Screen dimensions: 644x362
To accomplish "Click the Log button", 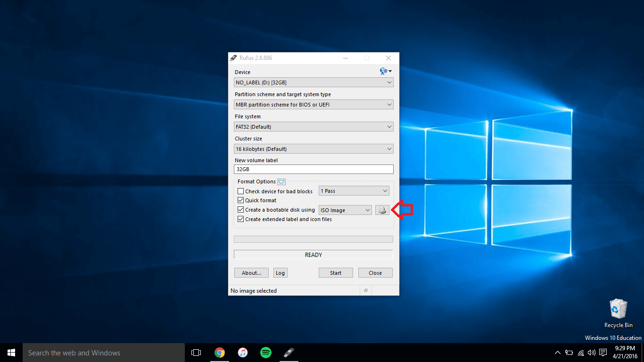I will (280, 273).
